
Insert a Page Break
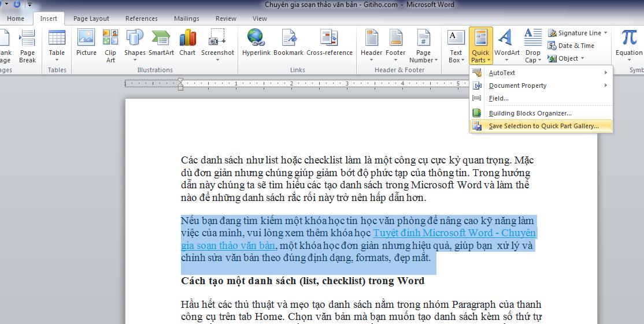pos(28,46)
